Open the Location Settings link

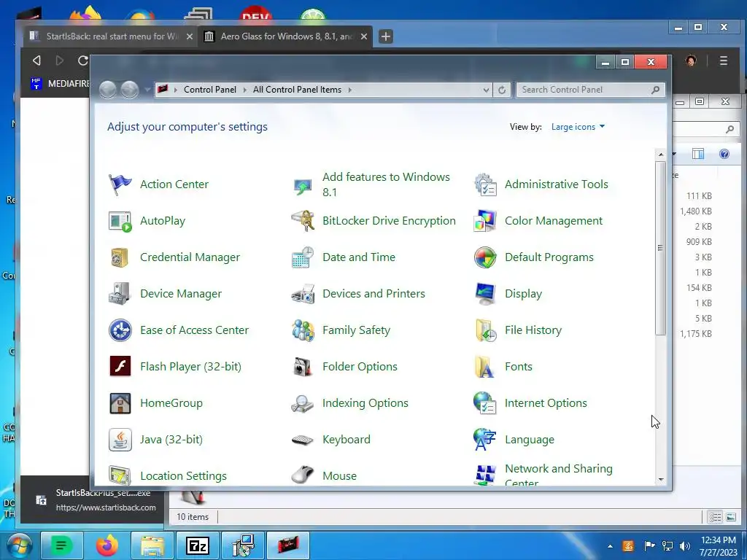point(183,475)
